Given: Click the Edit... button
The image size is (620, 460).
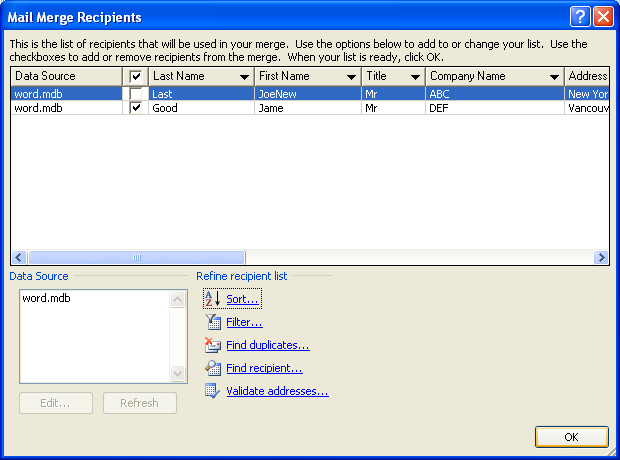Looking at the screenshot, I should [56, 403].
